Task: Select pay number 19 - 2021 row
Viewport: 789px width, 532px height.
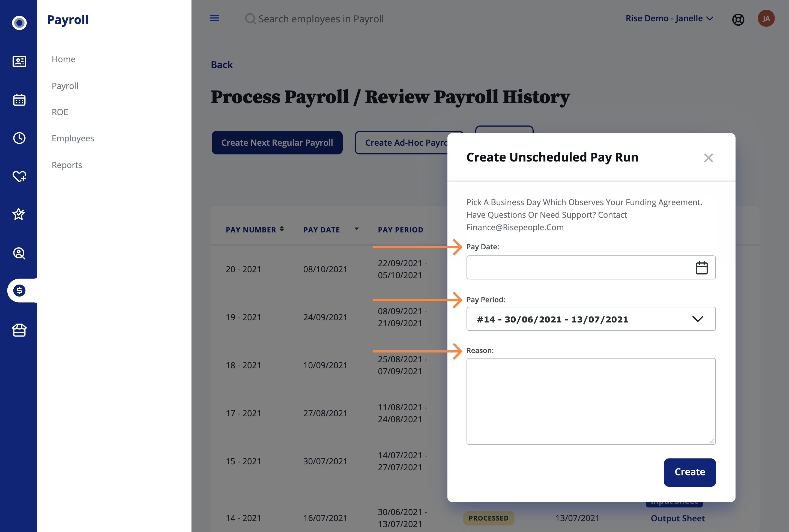Action: pos(243,317)
